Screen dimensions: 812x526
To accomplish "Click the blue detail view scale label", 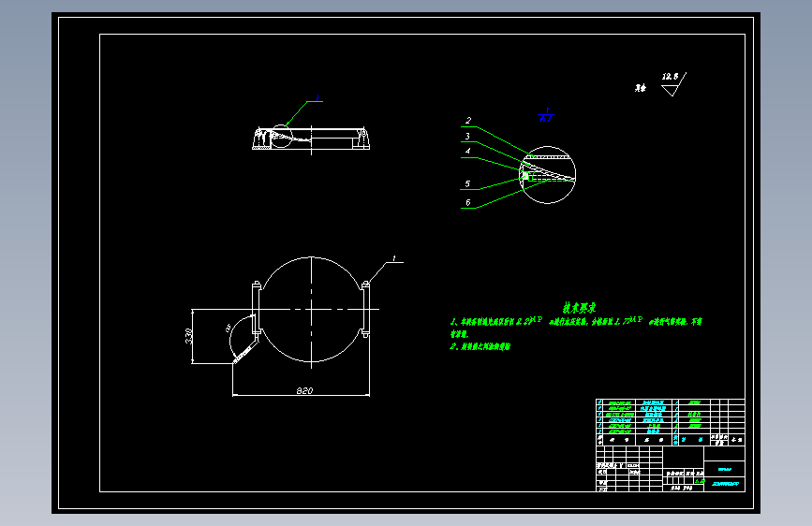I will pyautogui.click(x=546, y=115).
